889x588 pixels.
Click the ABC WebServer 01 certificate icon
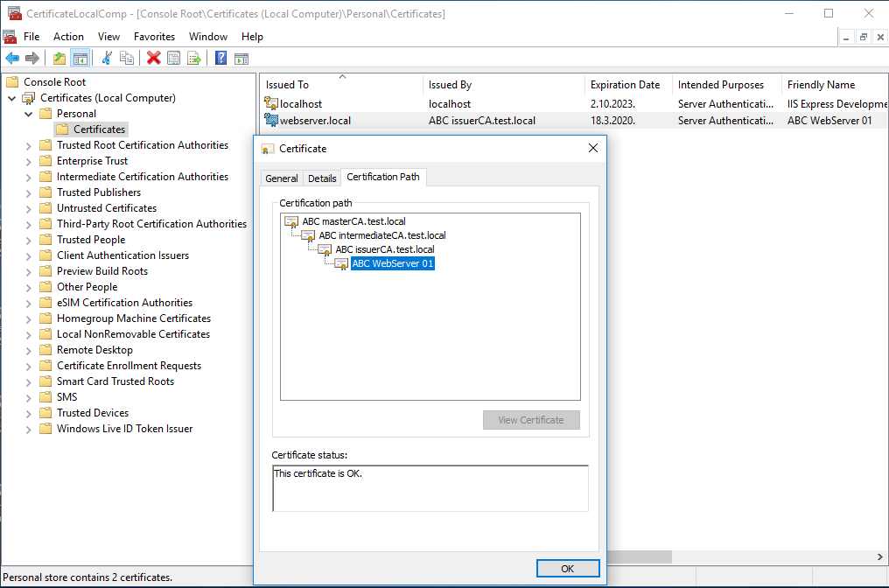(341, 263)
